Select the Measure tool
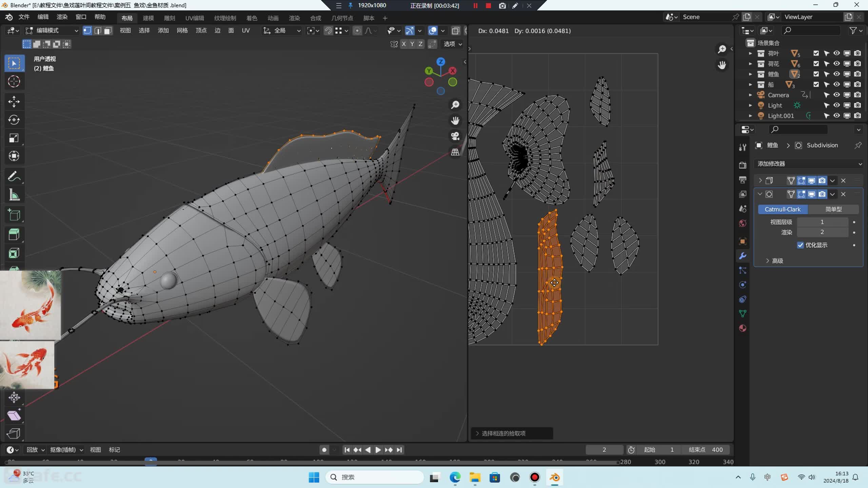Viewport: 868px width, 488px height. pos(14,195)
